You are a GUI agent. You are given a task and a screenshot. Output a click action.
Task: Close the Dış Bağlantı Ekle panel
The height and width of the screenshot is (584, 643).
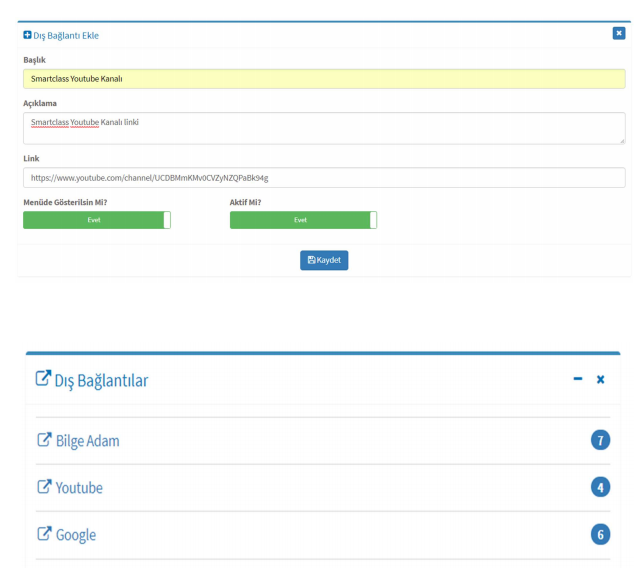click(x=619, y=33)
